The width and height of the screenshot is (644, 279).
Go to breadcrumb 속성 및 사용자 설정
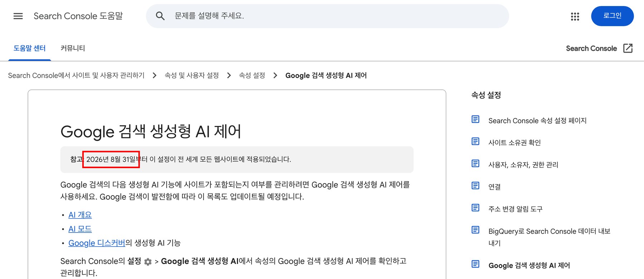(x=192, y=75)
